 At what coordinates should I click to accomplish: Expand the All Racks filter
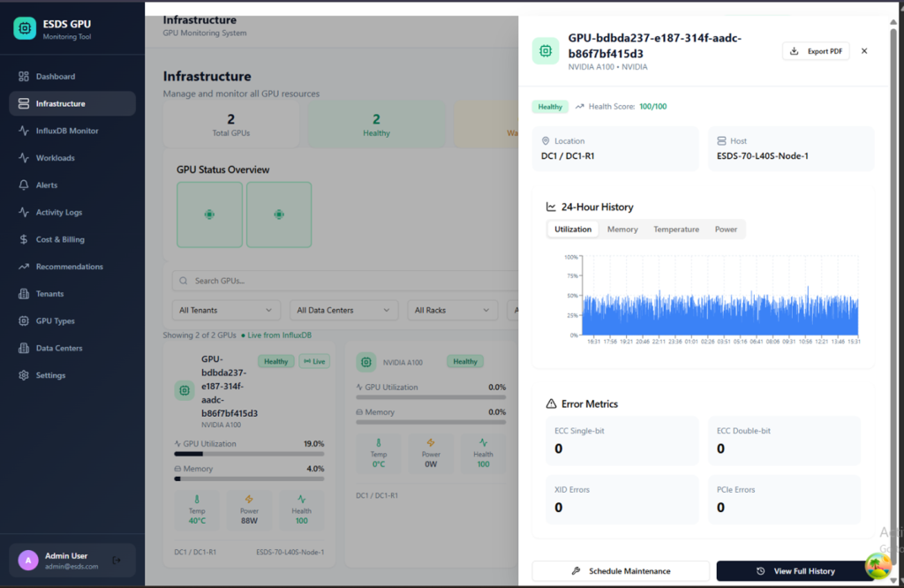tap(453, 310)
